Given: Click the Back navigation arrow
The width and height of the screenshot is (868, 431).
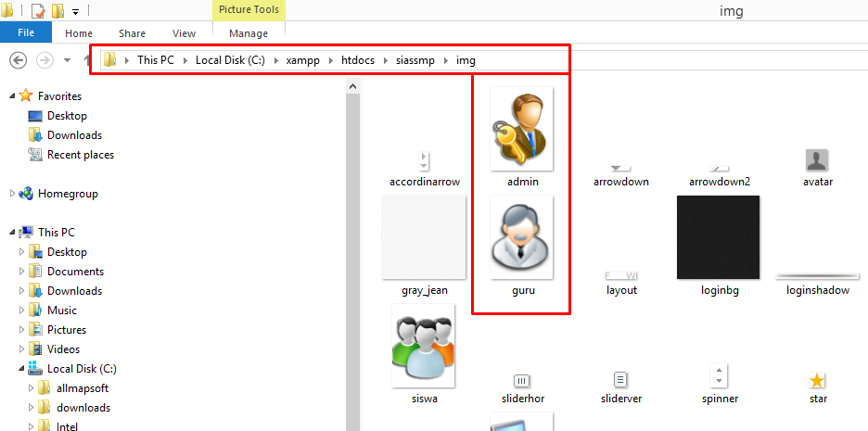Looking at the screenshot, I should click(x=19, y=60).
